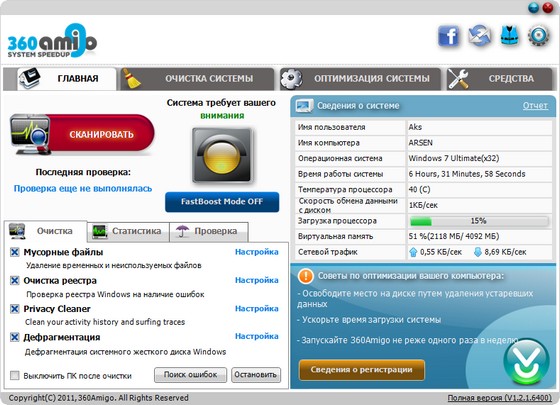Click the orange exclamation tips icon
Viewport: 560px width, 405px height.
click(x=306, y=276)
